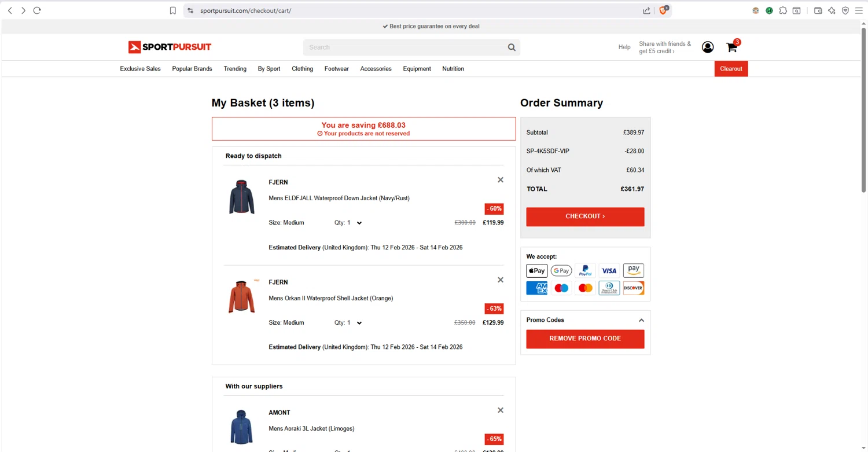Image resolution: width=868 pixels, height=452 pixels.
Task: Open the Accessories menu
Action: (x=376, y=69)
